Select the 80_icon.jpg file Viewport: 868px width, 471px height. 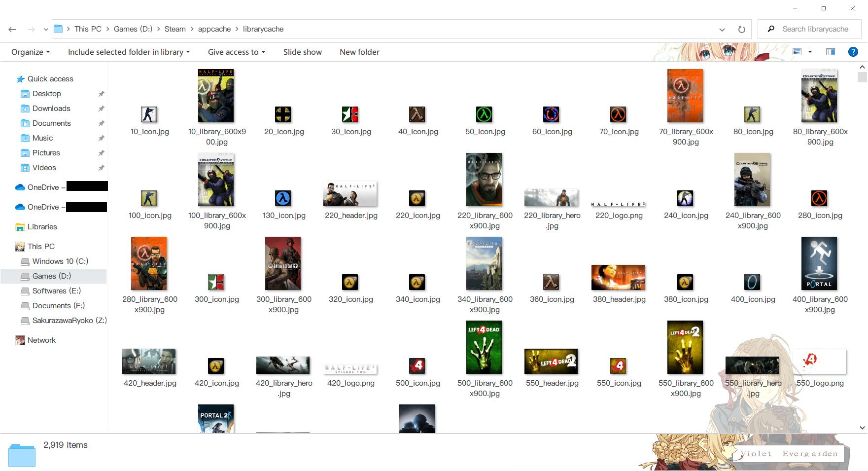tap(752, 115)
